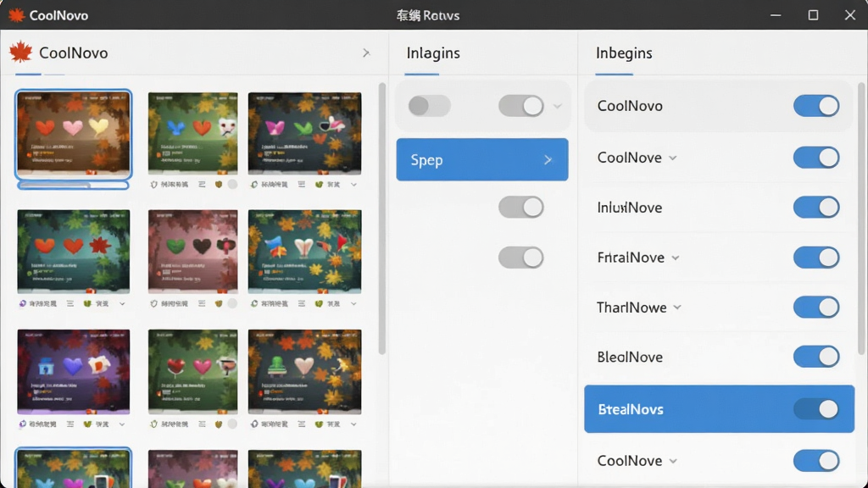Disable the BleolNove switch
The image size is (868, 488).
(x=816, y=357)
